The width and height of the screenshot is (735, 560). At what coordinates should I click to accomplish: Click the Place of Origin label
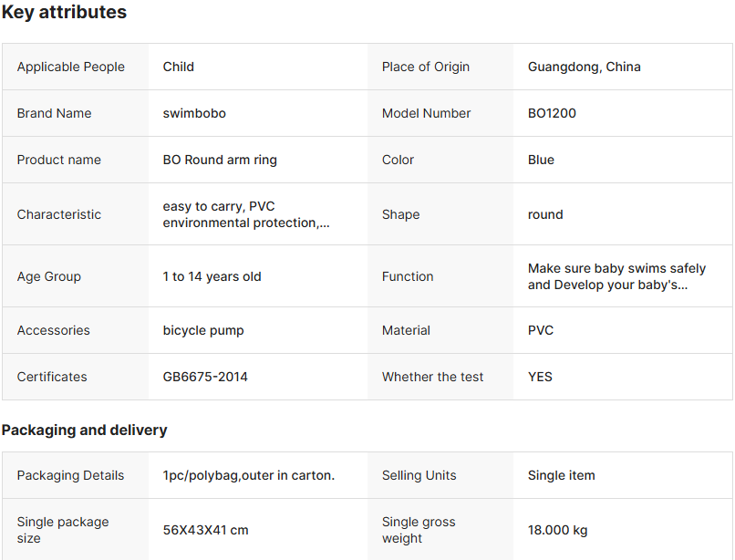(x=425, y=67)
